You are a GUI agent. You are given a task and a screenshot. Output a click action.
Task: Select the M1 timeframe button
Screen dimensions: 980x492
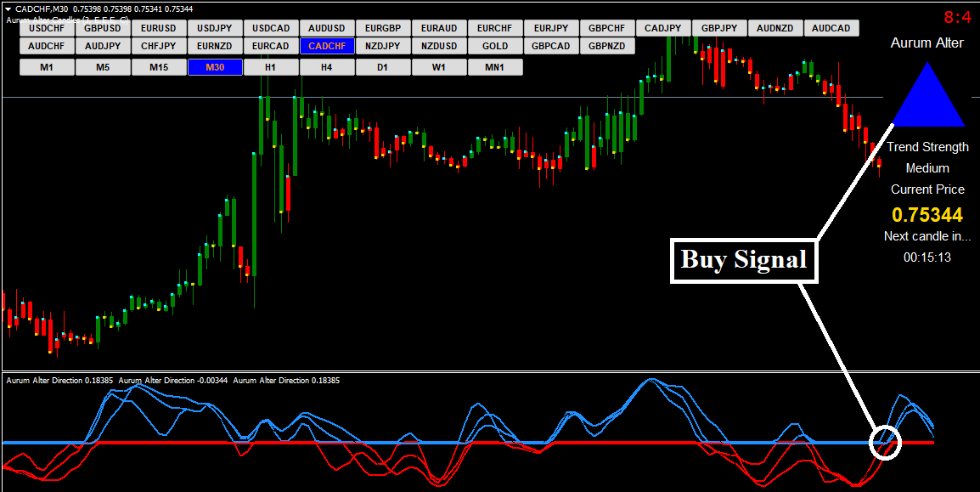click(47, 67)
